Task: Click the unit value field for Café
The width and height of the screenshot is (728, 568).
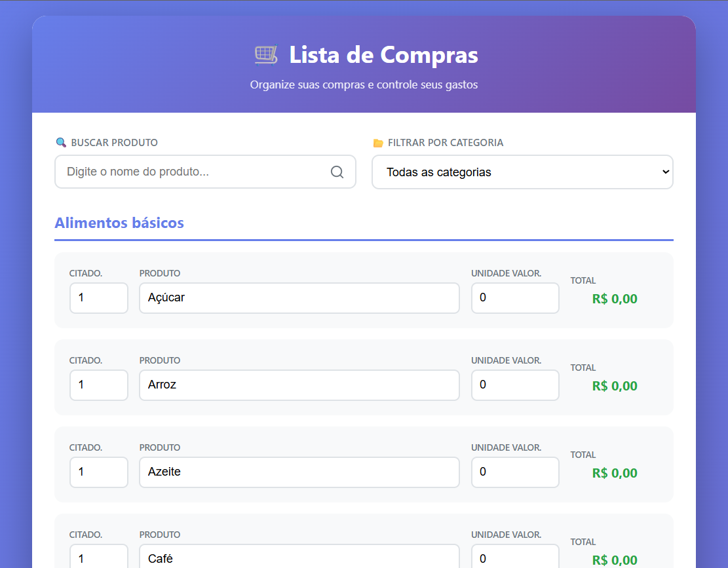Action: (515, 558)
